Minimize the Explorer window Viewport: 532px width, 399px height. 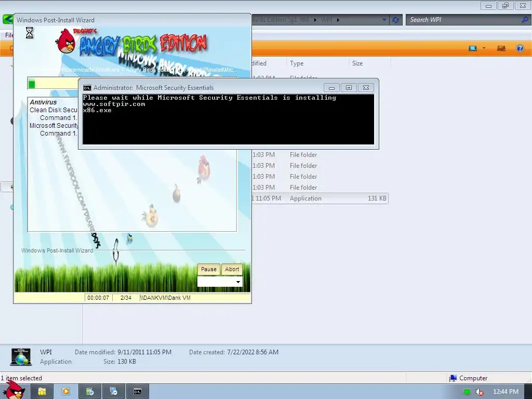click(488, 5)
